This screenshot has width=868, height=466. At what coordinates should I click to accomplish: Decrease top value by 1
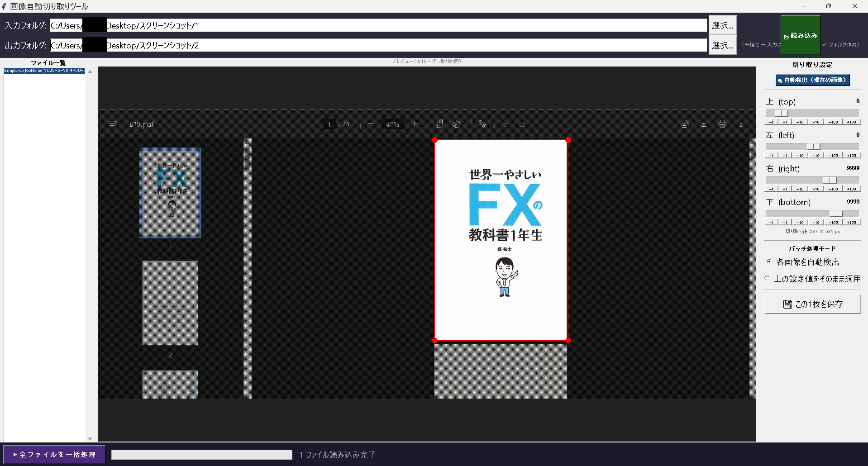(771, 122)
